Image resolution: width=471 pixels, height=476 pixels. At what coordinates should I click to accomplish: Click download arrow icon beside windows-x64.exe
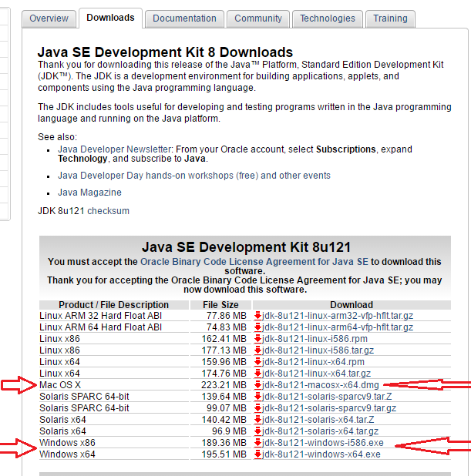pyautogui.click(x=258, y=454)
